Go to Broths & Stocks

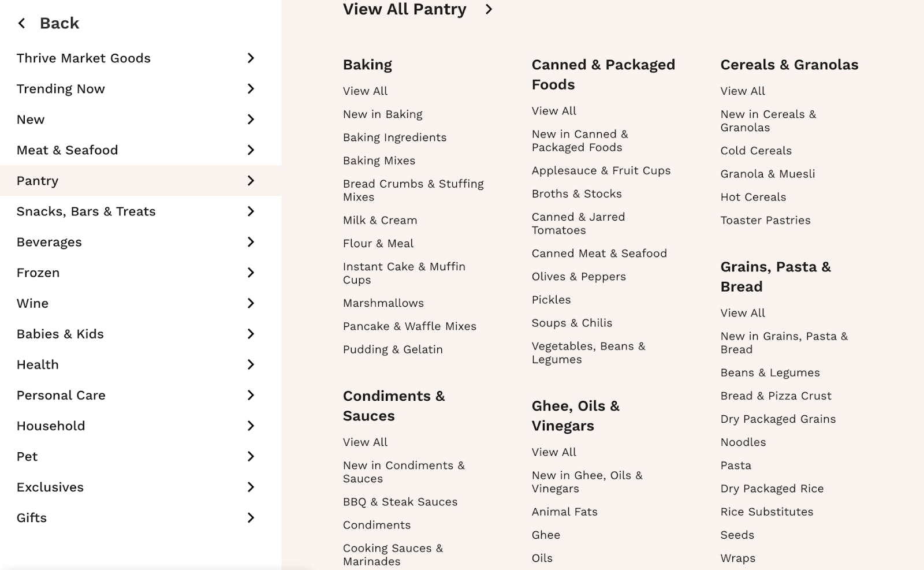pyautogui.click(x=576, y=194)
